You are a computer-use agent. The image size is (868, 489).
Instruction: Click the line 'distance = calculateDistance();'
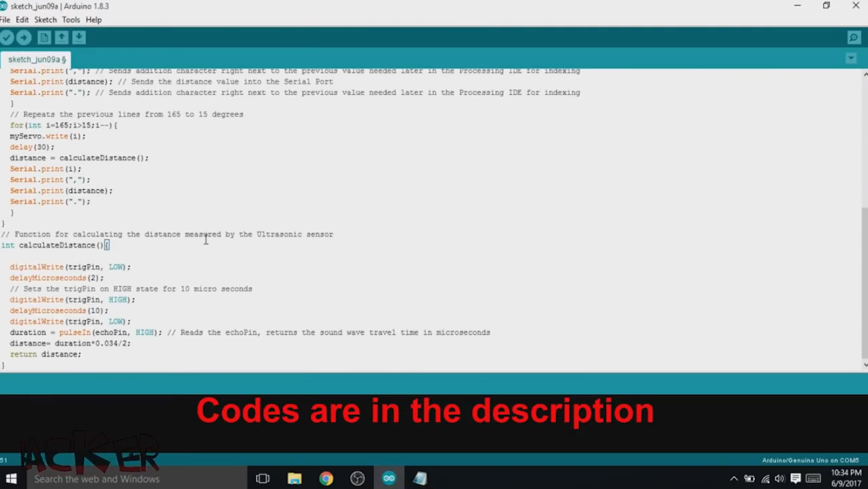pos(79,158)
